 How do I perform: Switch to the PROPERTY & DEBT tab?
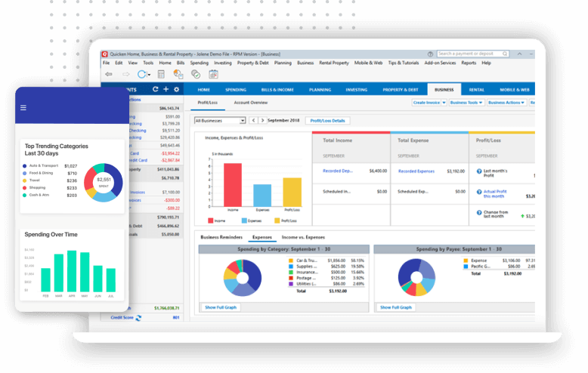(x=400, y=90)
